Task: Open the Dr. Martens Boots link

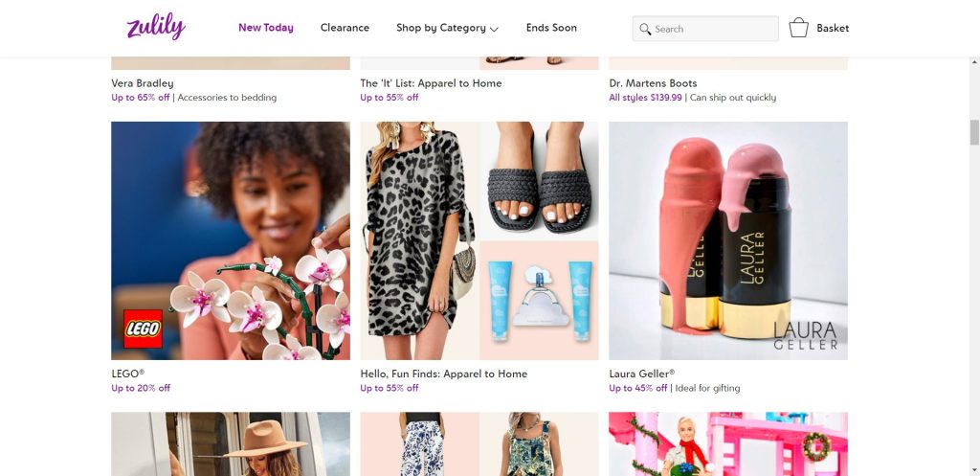Action: point(653,83)
